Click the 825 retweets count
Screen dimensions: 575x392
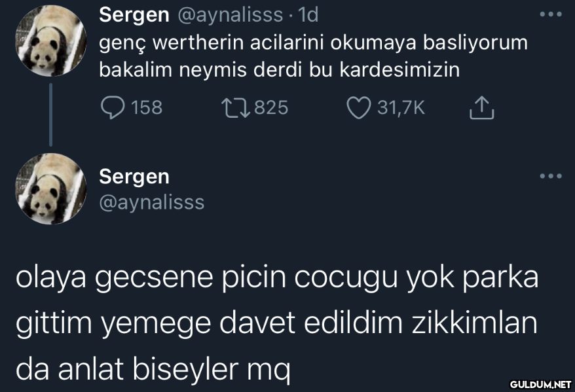pos(271,108)
